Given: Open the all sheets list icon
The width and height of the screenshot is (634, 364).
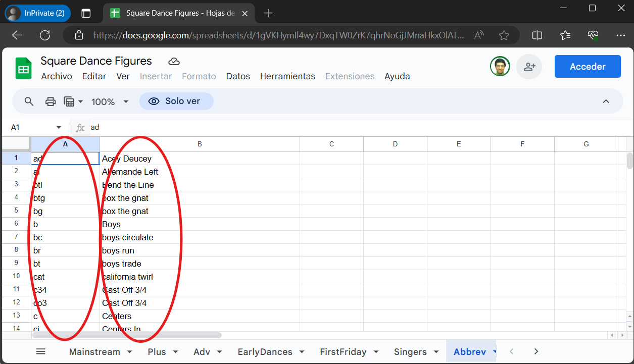Looking at the screenshot, I should 41,351.
